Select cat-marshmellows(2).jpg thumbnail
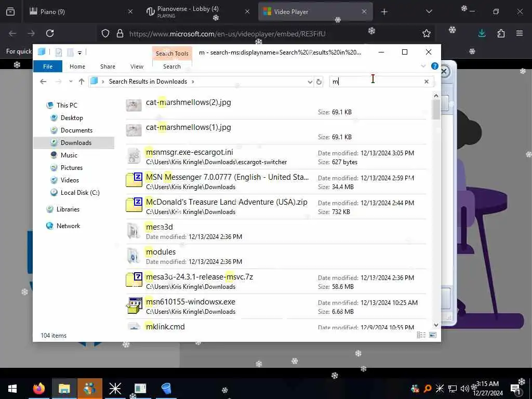Image resolution: width=532 pixels, height=399 pixels. 134,105
